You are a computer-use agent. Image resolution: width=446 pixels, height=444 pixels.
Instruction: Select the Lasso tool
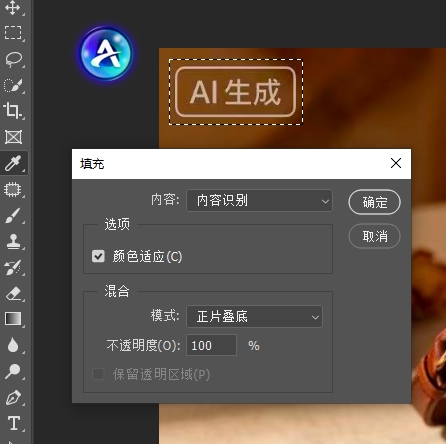pos(13,59)
